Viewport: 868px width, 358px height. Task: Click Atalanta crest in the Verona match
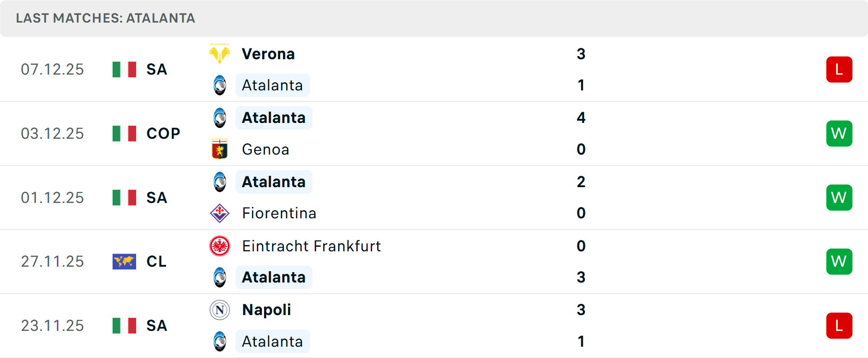point(220,85)
